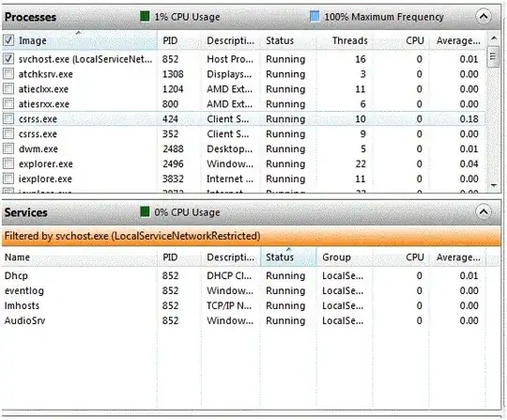507x420 pixels.
Task: Sort processes by Status column header
Action: click(288, 40)
